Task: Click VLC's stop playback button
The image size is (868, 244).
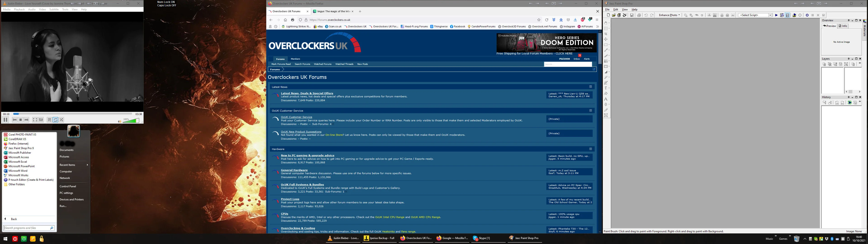Action: coord(21,120)
